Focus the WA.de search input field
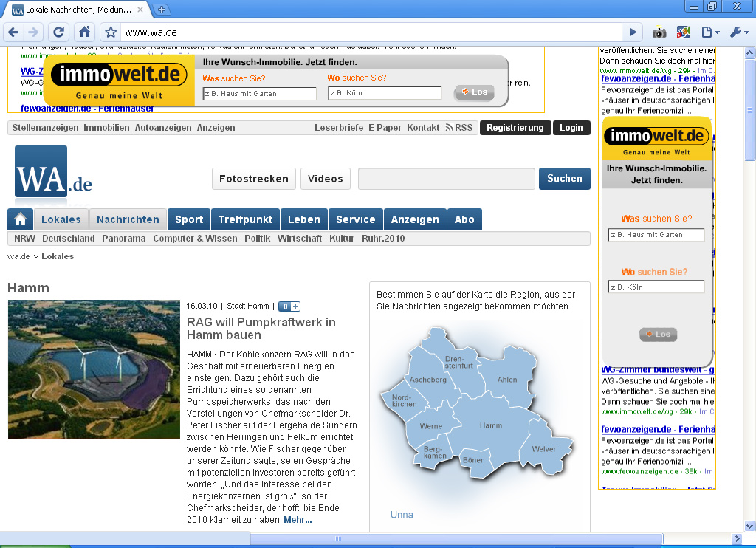Viewport: 756px width, 548px height. tap(447, 179)
